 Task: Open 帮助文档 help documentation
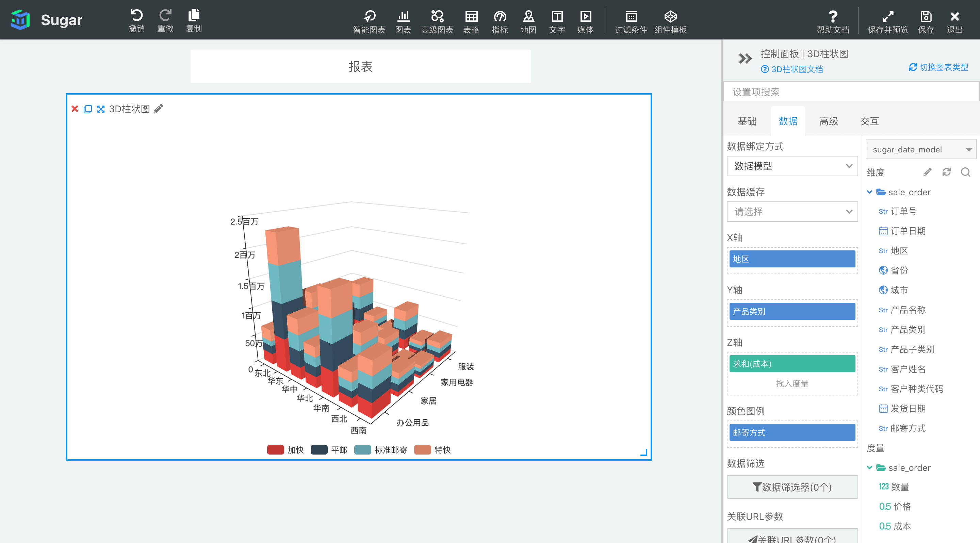click(833, 22)
